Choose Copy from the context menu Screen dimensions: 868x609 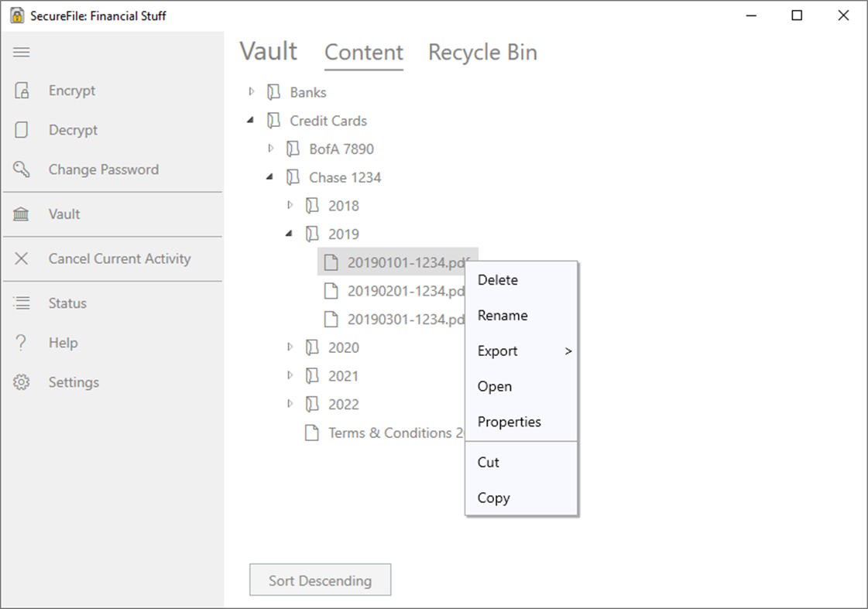[x=493, y=498]
